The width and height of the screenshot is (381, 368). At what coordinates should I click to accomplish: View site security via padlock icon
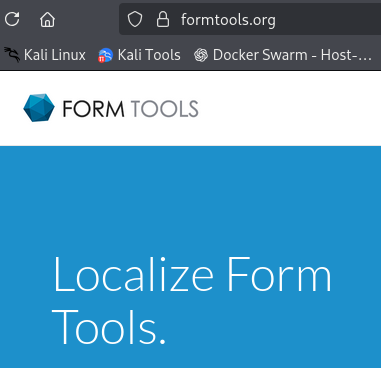tap(163, 19)
